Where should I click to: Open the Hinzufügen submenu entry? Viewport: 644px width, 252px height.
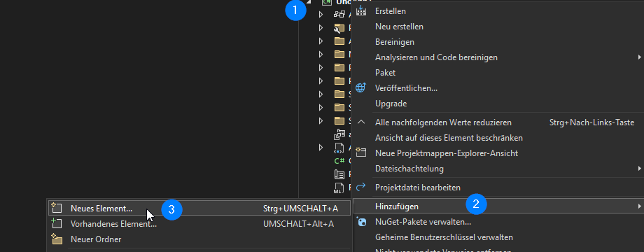click(x=498, y=206)
